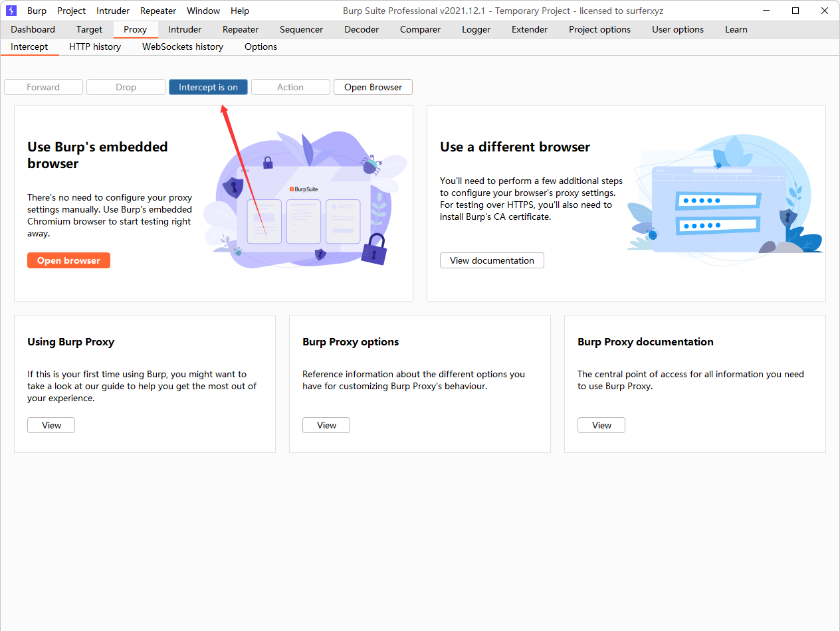Minimize the Burp Suite window

coord(766,11)
